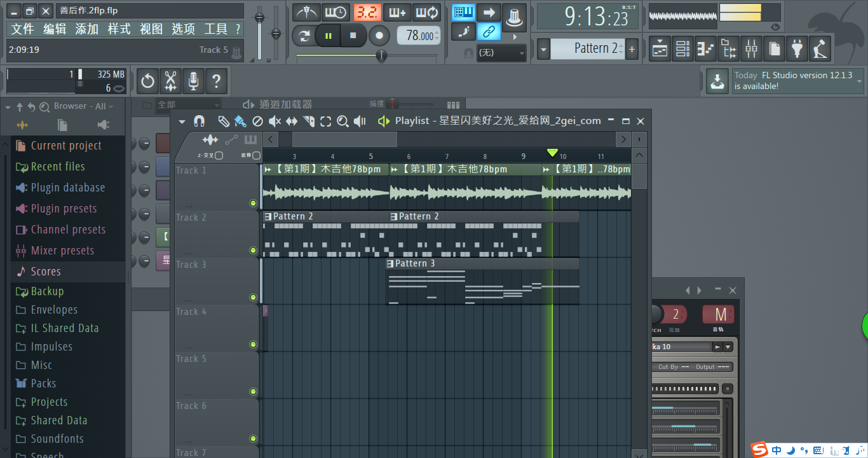Image resolution: width=868 pixels, height=458 pixels.
Task: Click the knob controller icon
Action: tap(515, 17)
